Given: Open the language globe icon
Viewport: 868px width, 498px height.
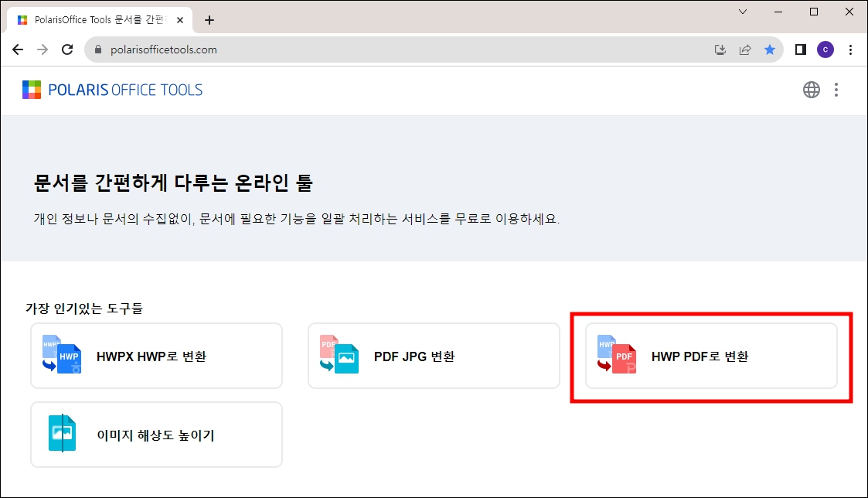Looking at the screenshot, I should pos(811,90).
